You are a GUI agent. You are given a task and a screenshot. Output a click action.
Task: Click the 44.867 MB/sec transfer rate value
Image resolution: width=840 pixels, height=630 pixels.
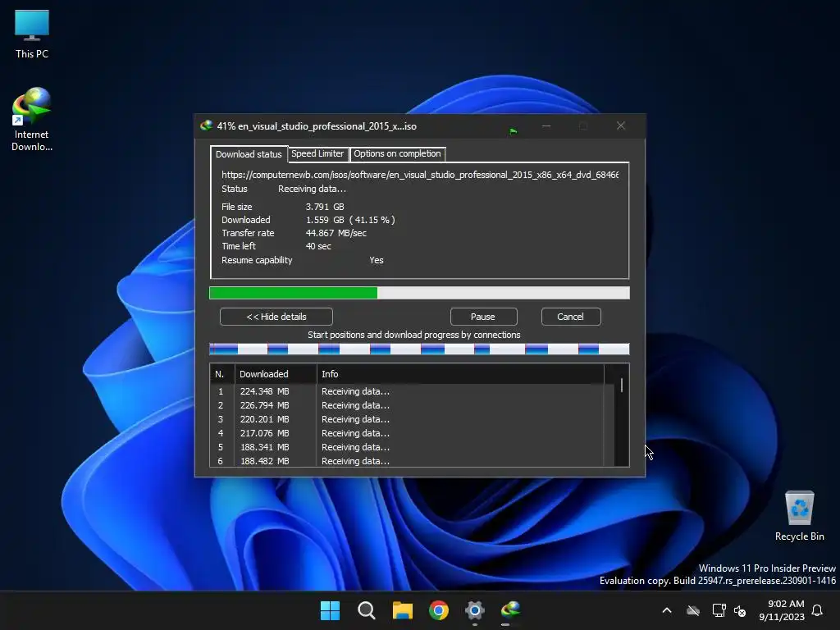point(336,233)
